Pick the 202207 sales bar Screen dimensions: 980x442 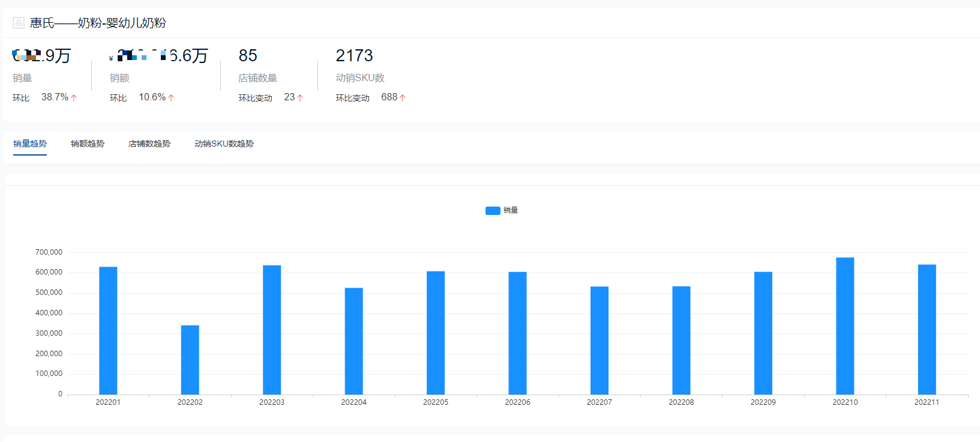click(x=600, y=341)
